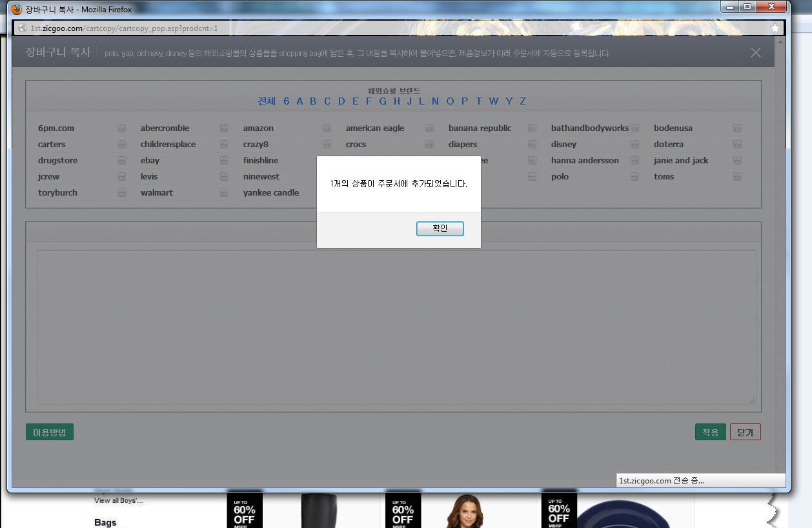Click the bag icon beside crazy8

(327, 144)
